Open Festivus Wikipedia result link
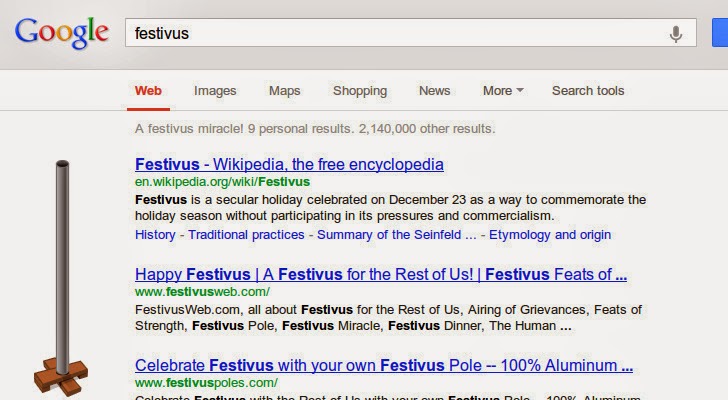This screenshot has width=728, height=400. coord(289,164)
